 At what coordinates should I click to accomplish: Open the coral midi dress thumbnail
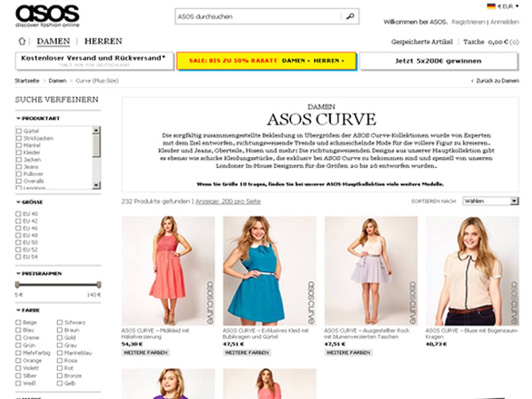tap(168, 271)
